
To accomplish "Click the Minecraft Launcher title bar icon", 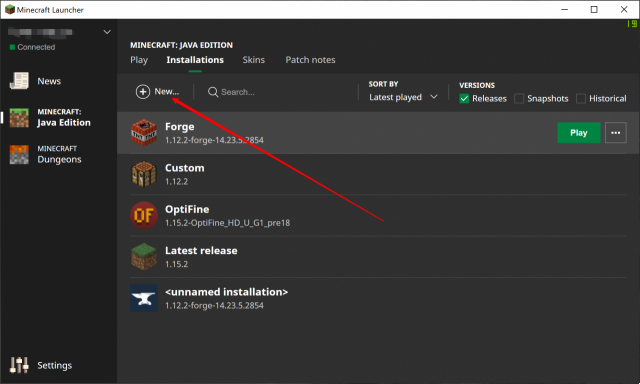I will tap(9, 9).
